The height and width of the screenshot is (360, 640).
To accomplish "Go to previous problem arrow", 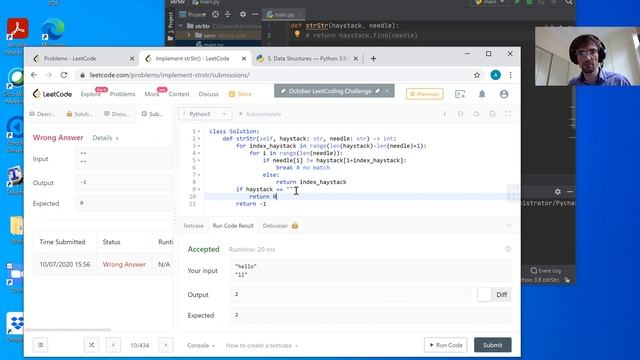I will click(113, 345).
